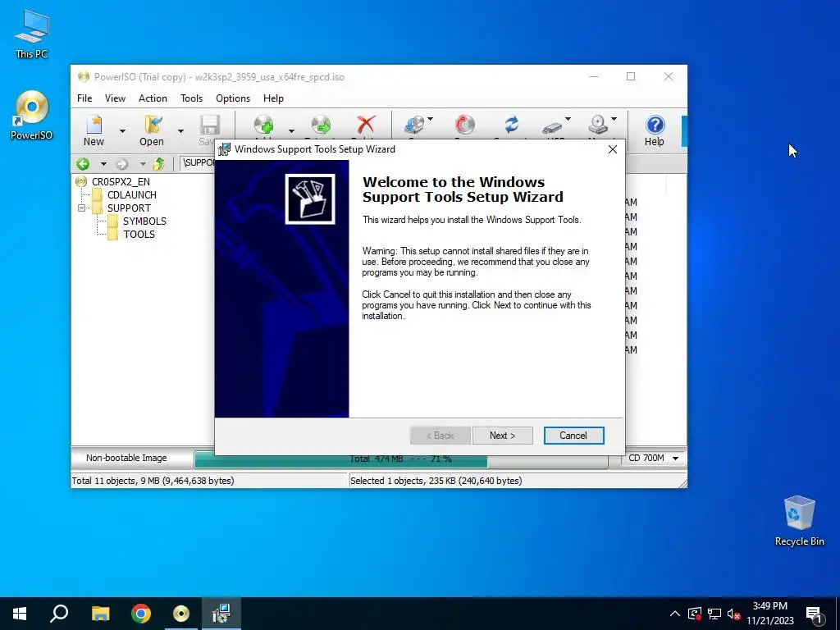
Task: Expand the Mount button dropdown arrow
Action: 614,120
